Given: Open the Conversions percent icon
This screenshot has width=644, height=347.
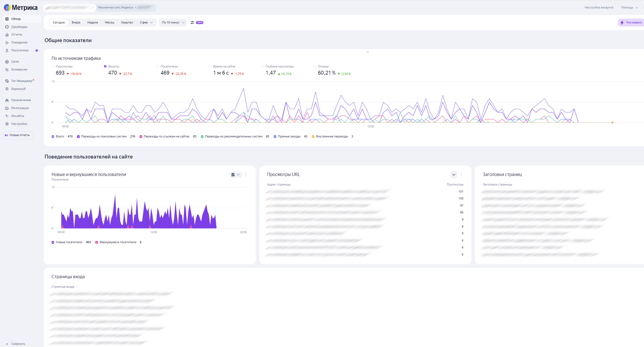Looking at the screenshot, I should coord(7,70).
